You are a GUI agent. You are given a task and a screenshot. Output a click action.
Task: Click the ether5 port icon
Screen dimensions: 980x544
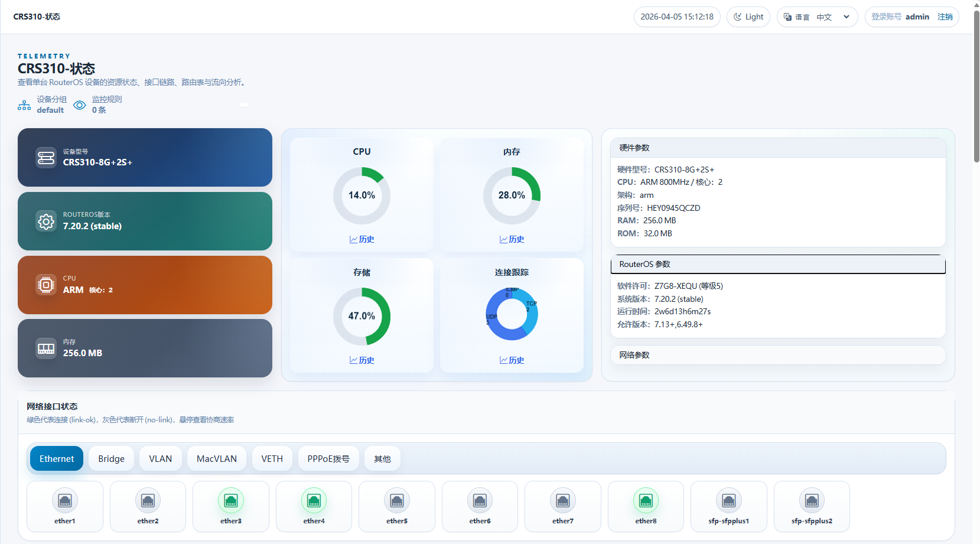397,501
